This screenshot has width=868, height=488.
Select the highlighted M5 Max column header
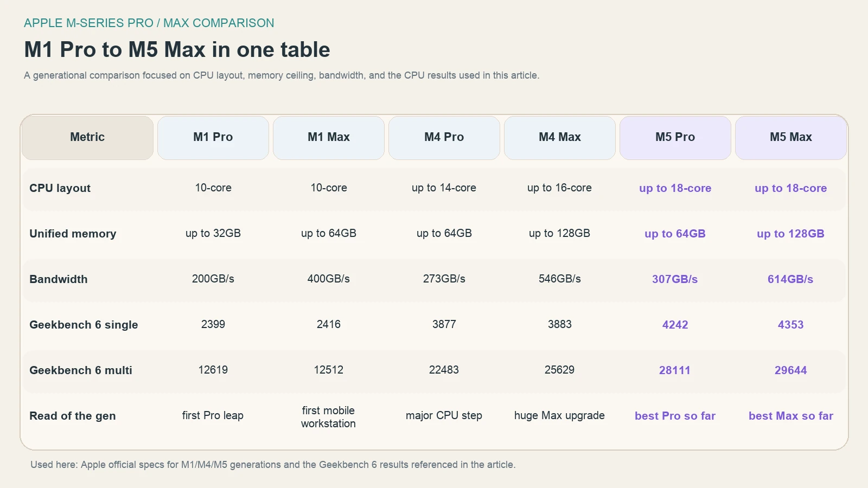791,137
